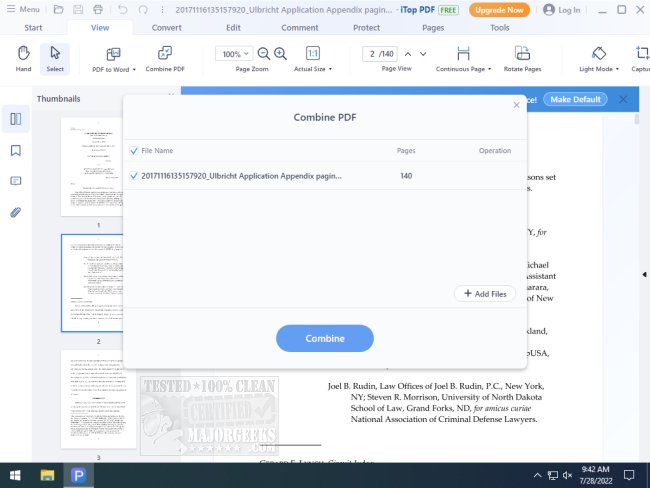This screenshot has height=488, width=650.
Task: Click the iTop PDF taskbar icon
Action: click(78, 475)
